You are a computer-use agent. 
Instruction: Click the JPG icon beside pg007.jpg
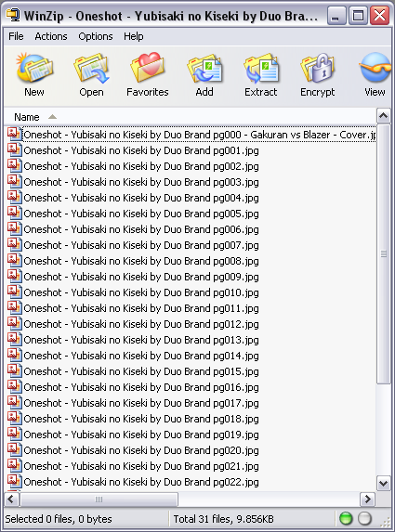click(x=15, y=244)
